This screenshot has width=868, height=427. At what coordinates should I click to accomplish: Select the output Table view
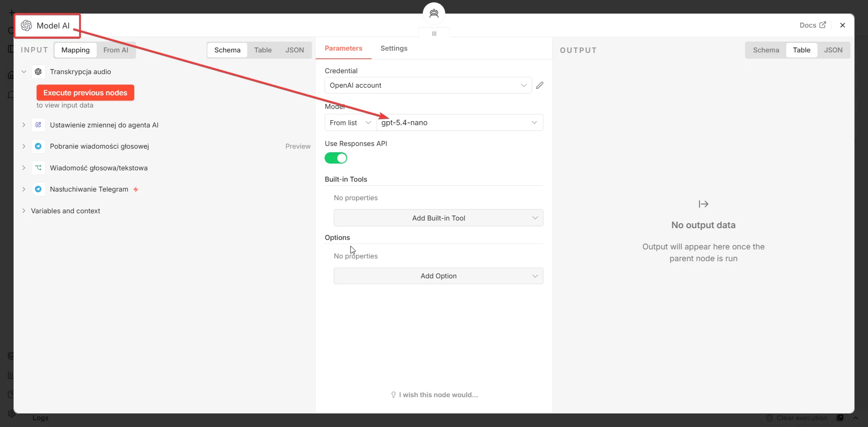pyautogui.click(x=802, y=50)
